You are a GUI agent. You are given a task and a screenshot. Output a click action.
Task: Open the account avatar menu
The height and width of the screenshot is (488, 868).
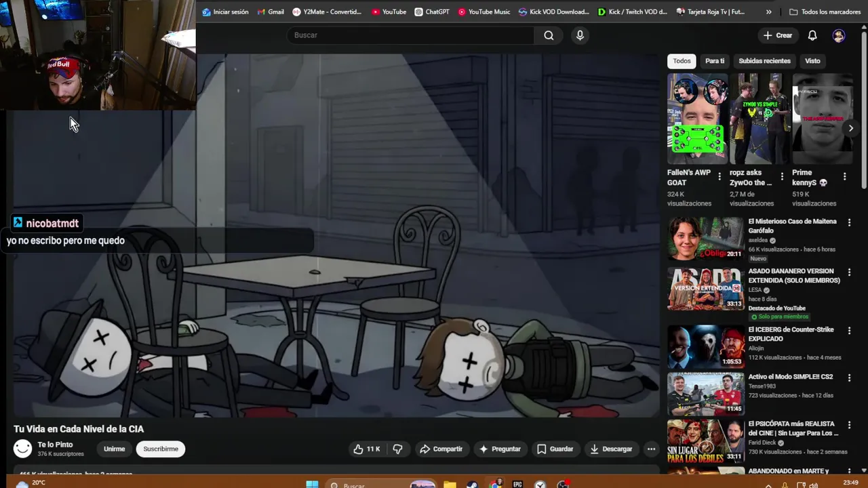pyautogui.click(x=839, y=35)
